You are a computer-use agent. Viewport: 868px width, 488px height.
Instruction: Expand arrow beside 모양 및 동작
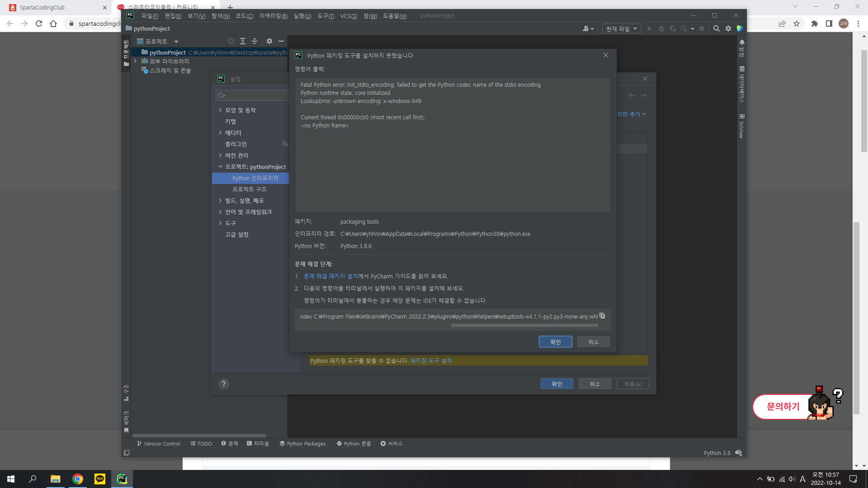[x=220, y=110]
